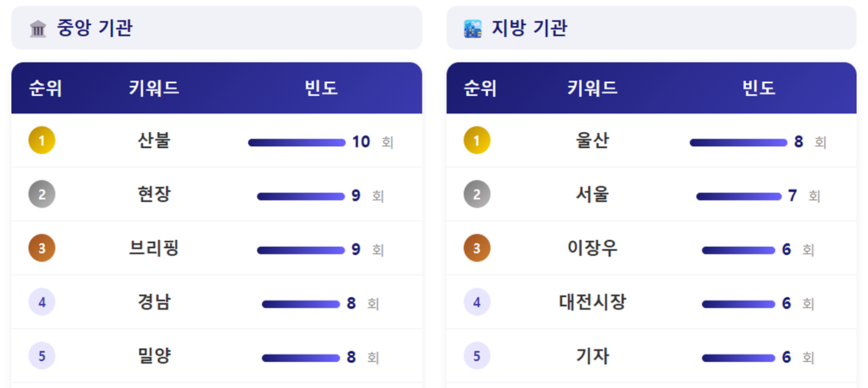Click the 빈도 column header in 중앙 기관 table
The height and width of the screenshot is (388, 868).
pos(321,89)
